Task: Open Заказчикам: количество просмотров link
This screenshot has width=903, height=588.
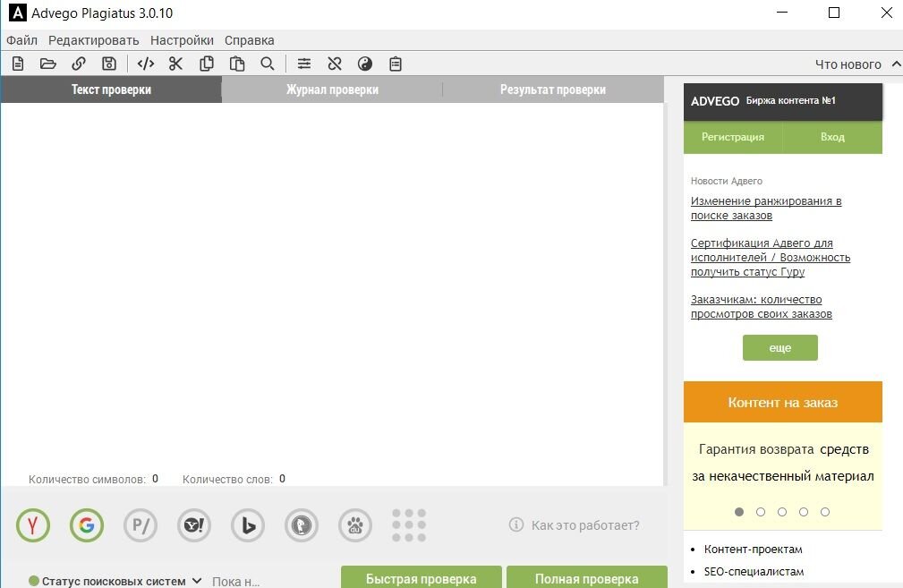Action: (762, 306)
